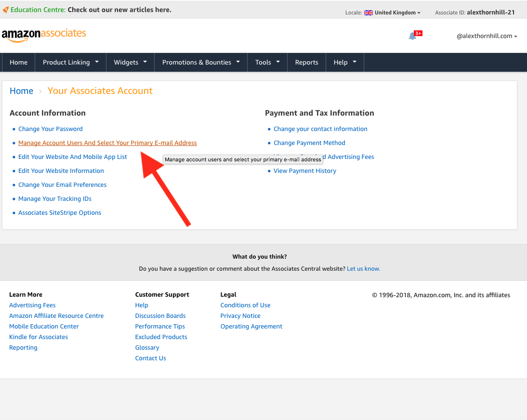This screenshot has height=420, width=527.
Task: Open the United Kingdom locale dropdown
Action: click(397, 13)
